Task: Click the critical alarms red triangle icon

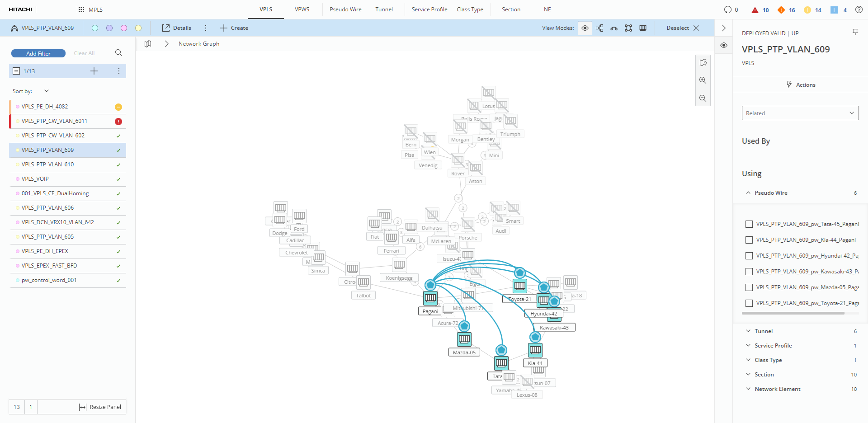Action: [755, 10]
